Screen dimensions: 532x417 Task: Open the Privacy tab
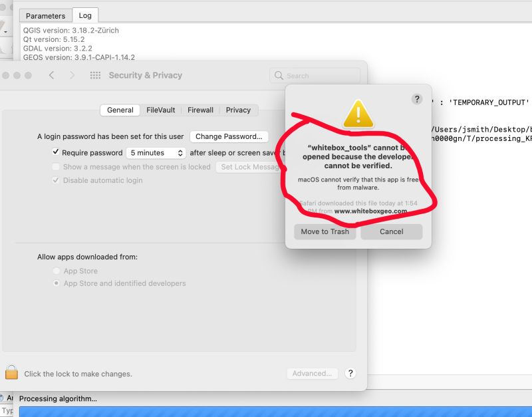click(x=238, y=110)
